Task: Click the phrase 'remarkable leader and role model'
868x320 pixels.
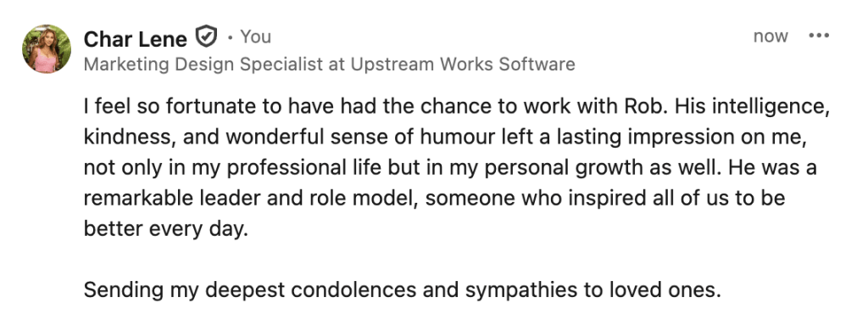Action: coord(250,198)
